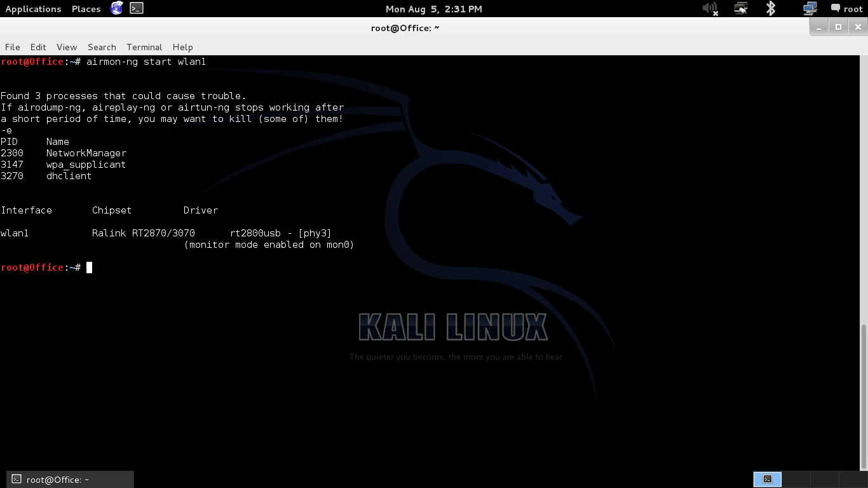Click the Bluetooth status icon
868x488 pixels.
click(771, 9)
